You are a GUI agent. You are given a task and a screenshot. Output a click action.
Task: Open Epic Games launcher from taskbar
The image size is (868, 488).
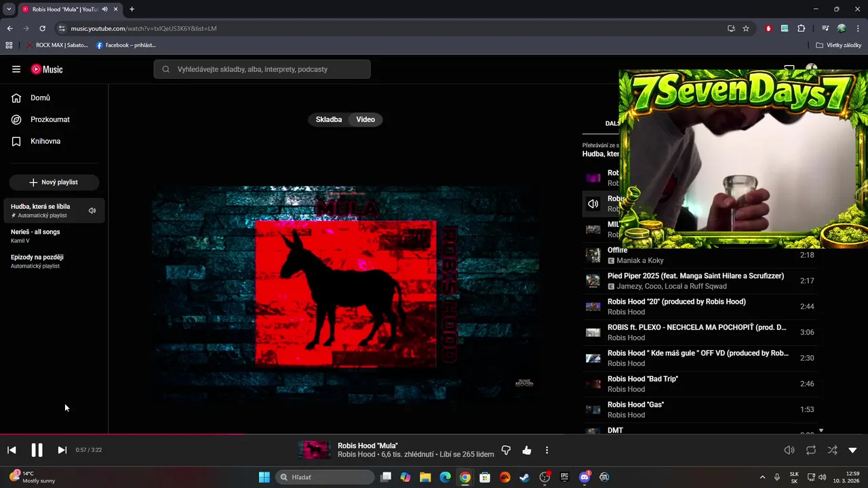click(x=564, y=477)
